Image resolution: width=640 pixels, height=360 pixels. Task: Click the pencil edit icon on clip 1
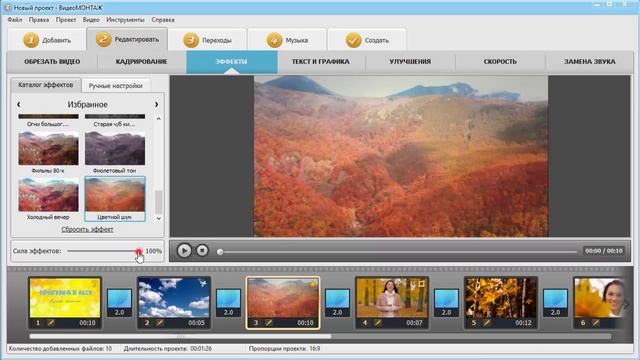click(51, 322)
